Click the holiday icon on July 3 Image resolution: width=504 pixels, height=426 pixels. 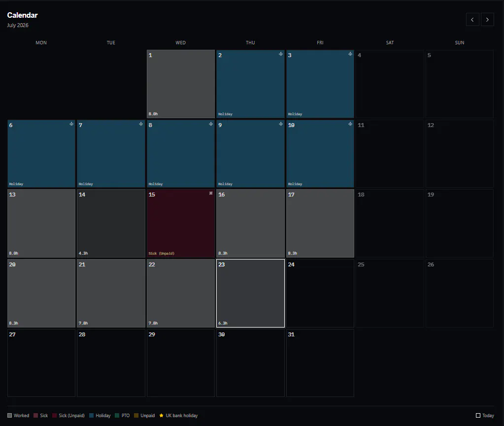click(x=350, y=54)
